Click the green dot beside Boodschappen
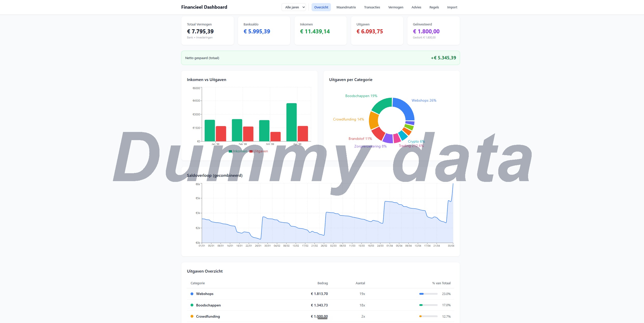Viewport: 644px width, 323px height. coord(192,305)
